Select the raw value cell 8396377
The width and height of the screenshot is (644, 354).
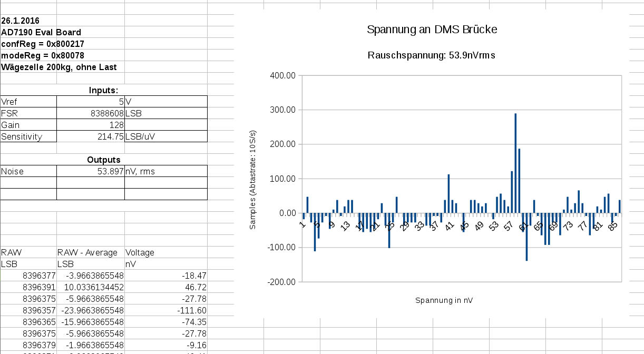[28, 276]
